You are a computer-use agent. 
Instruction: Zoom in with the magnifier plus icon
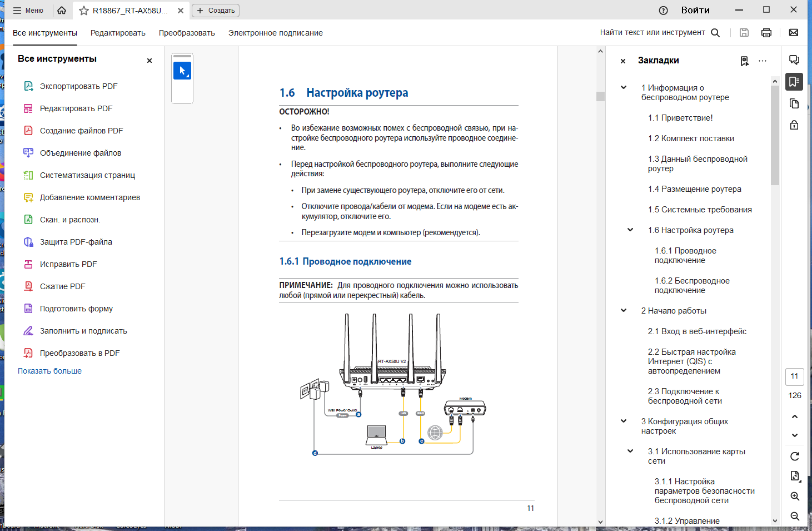tap(795, 496)
